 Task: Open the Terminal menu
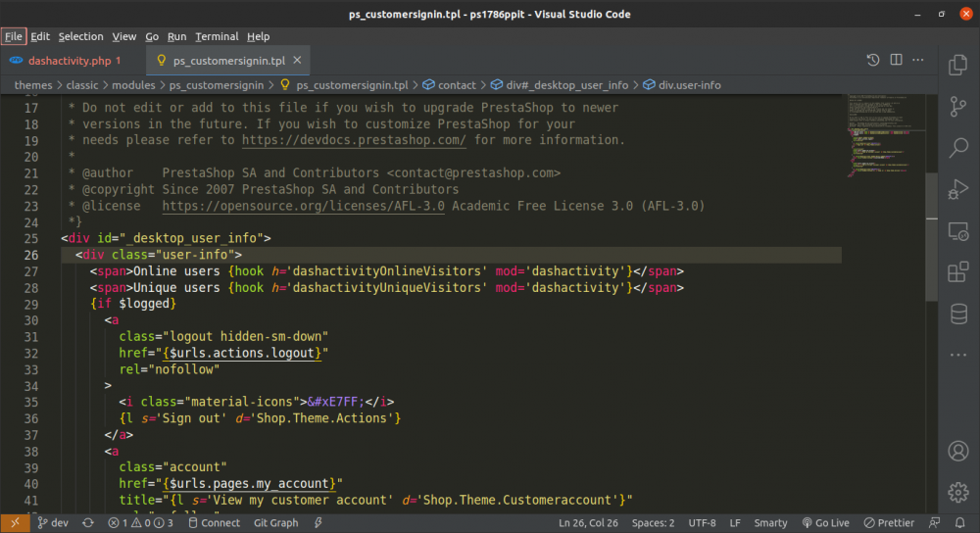tap(217, 36)
